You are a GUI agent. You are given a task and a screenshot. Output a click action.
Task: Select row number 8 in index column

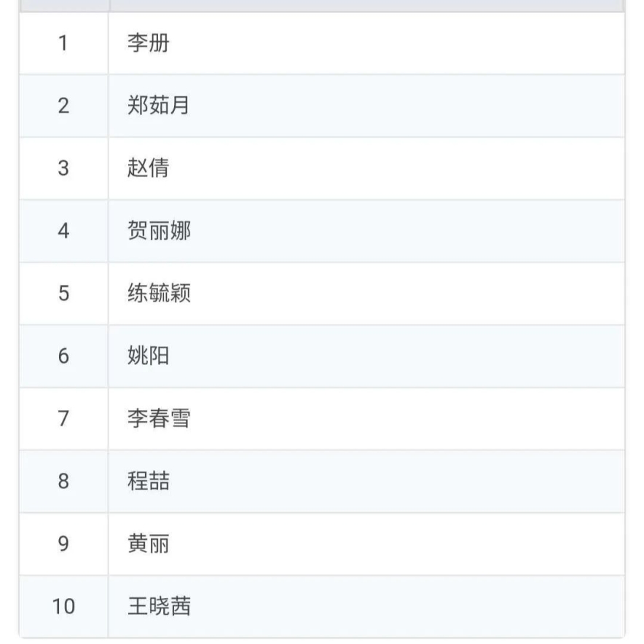[x=63, y=482]
